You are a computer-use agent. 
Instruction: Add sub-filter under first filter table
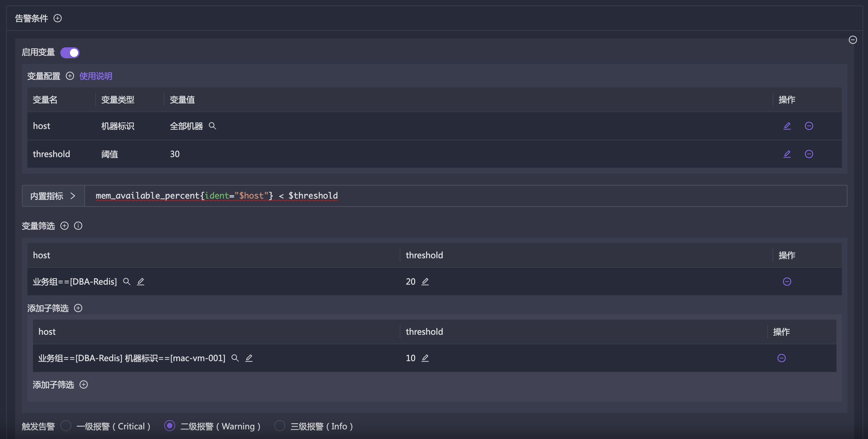coord(78,308)
